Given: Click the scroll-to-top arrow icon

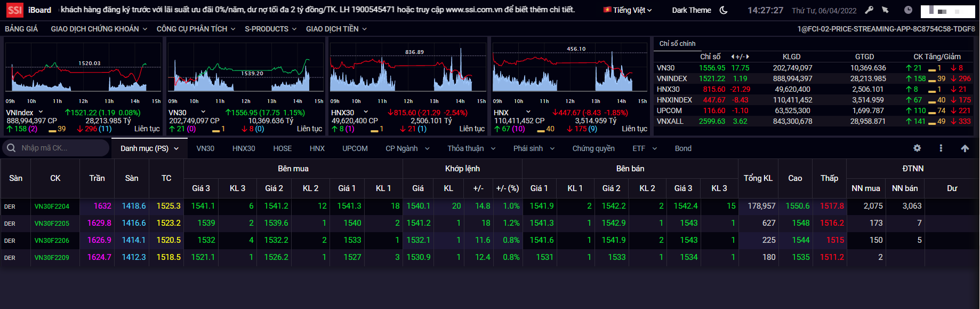Looking at the screenshot, I should 965,148.
